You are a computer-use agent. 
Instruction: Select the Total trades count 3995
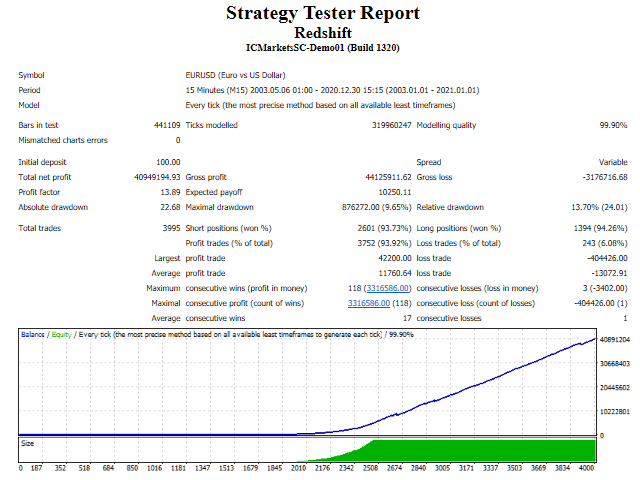point(169,228)
